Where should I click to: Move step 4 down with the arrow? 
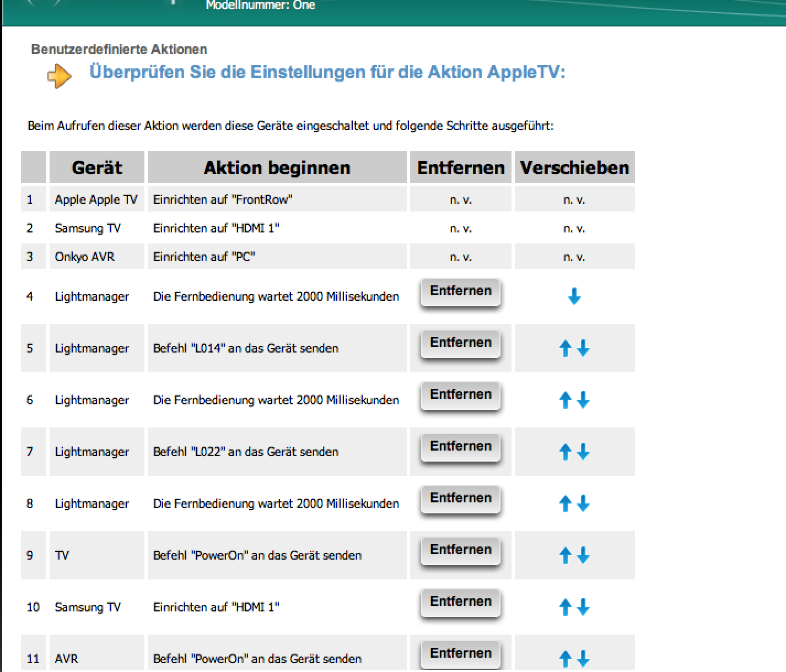pyautogui.click(x=574, y=297)
